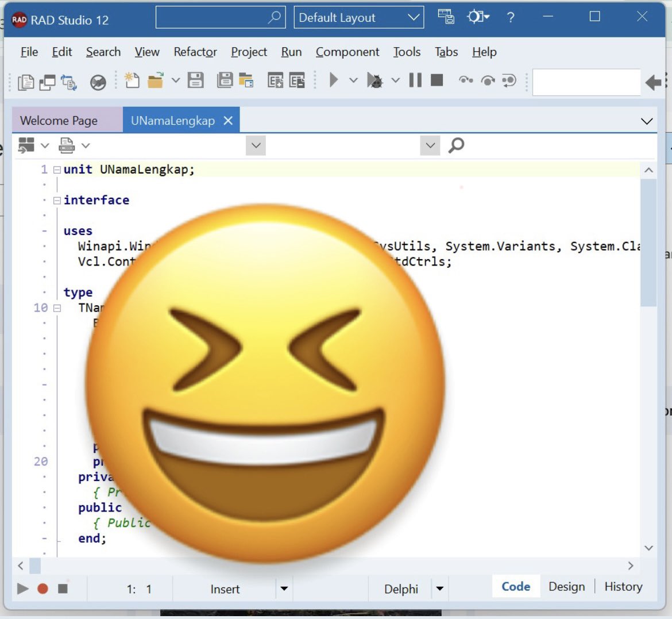The height and width of the screenshot is (619, 672).
Task: Click the Trace Into debugger icon
Action: (x=466, y=80)
